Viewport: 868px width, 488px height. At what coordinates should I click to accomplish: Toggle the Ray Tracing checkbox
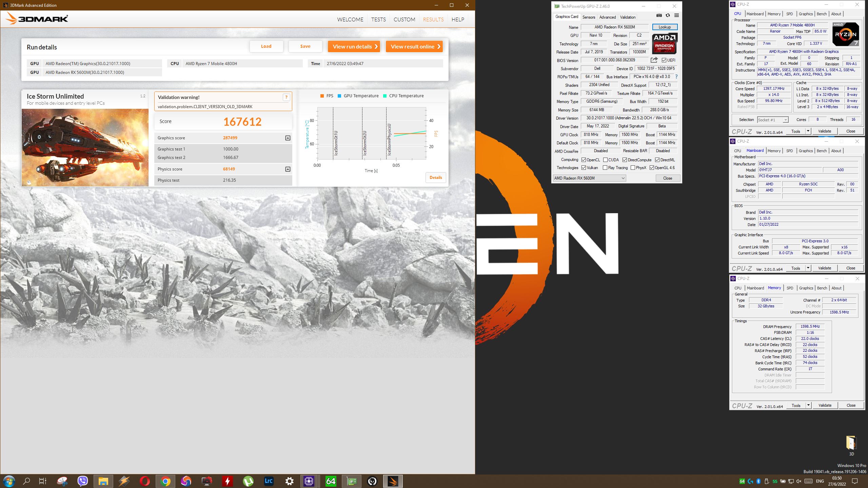pos(605,168)
